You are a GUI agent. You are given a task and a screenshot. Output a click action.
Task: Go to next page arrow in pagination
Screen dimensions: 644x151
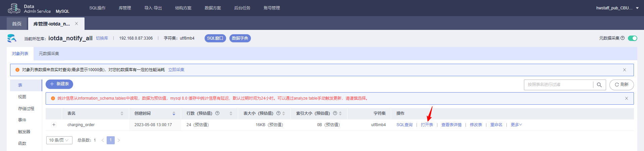[x=119, y=140]
